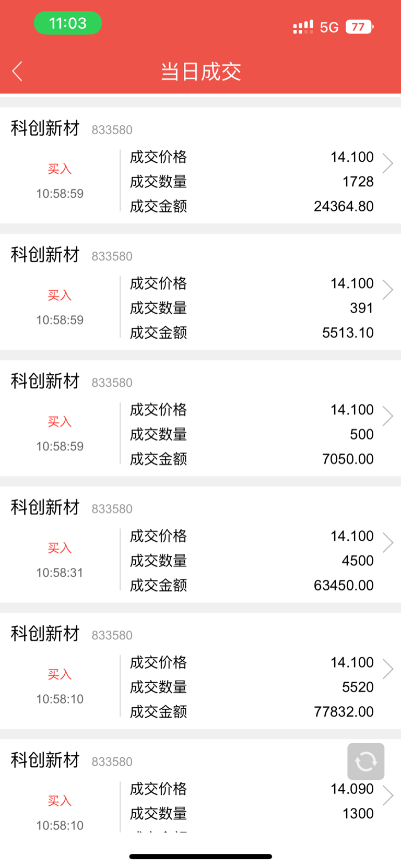
Task: Open the cellular signal bars indicator
Action: 303,27
